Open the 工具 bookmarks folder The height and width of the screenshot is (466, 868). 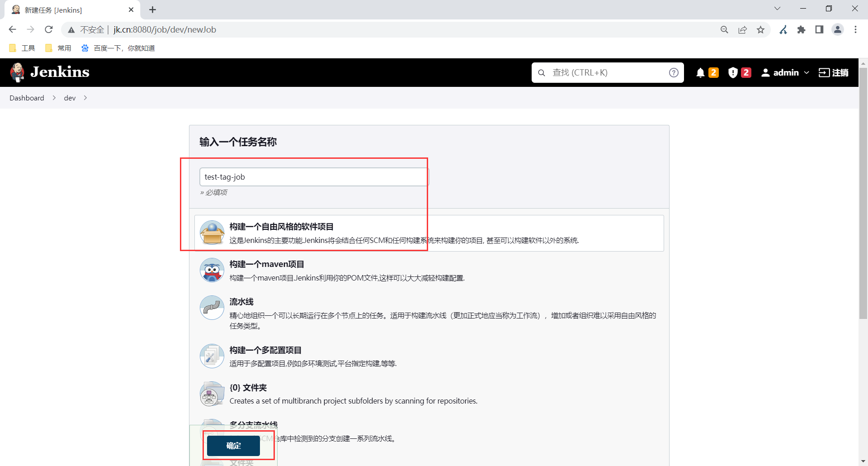(x=22, y=48)
